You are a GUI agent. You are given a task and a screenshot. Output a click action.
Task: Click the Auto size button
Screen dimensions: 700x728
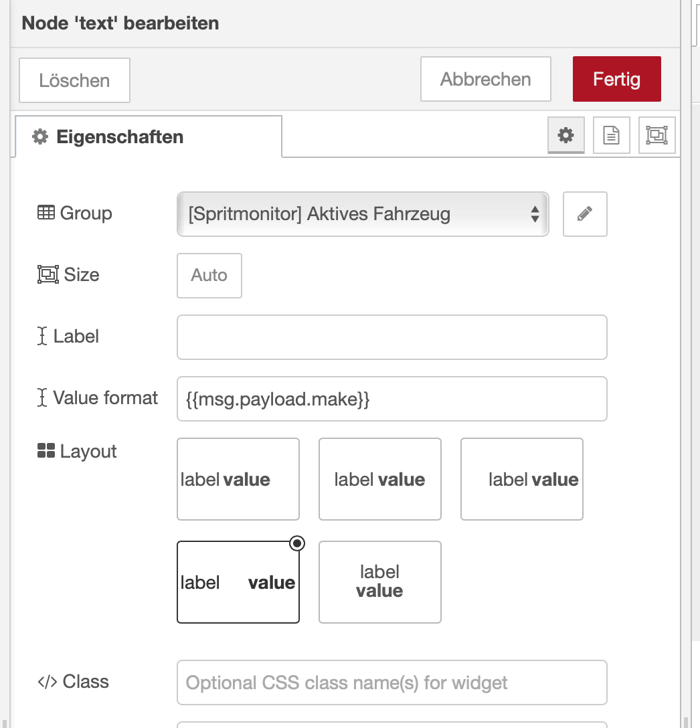pos(209,275)
